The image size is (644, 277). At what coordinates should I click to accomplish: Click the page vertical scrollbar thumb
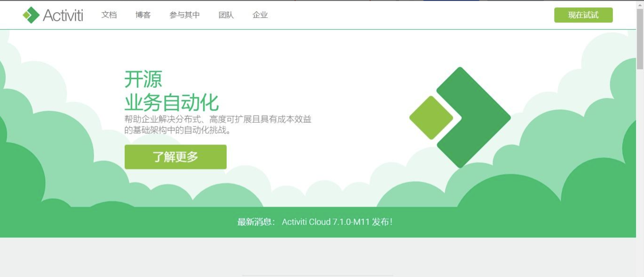tap(640, 39)
